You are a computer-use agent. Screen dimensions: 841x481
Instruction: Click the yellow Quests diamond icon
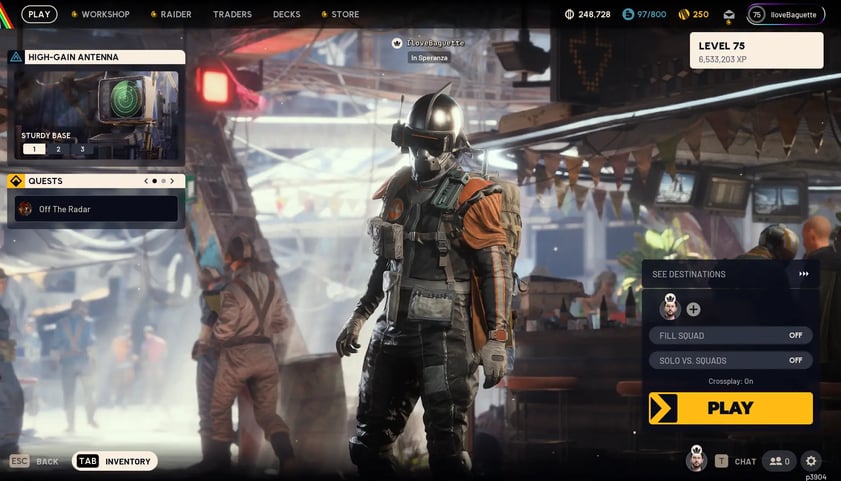(16, 181)
